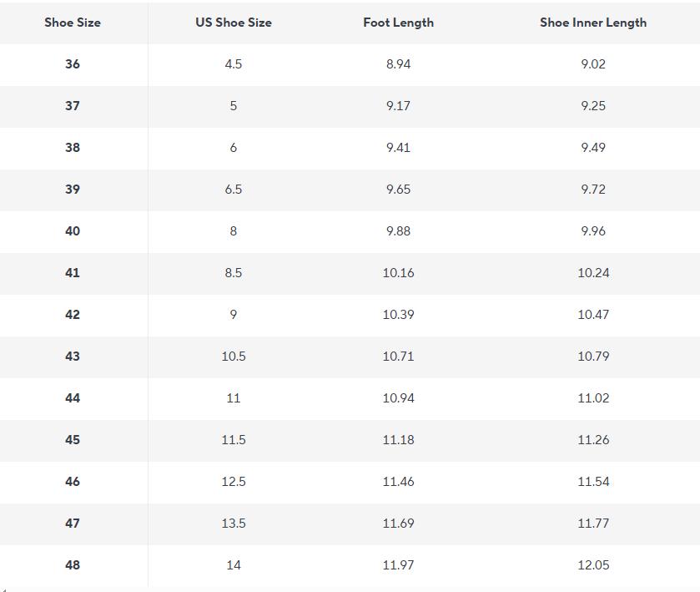This screenshot has height=592, width=700.
Task: Select shoe size 38 row label
Action: (73, 148)
